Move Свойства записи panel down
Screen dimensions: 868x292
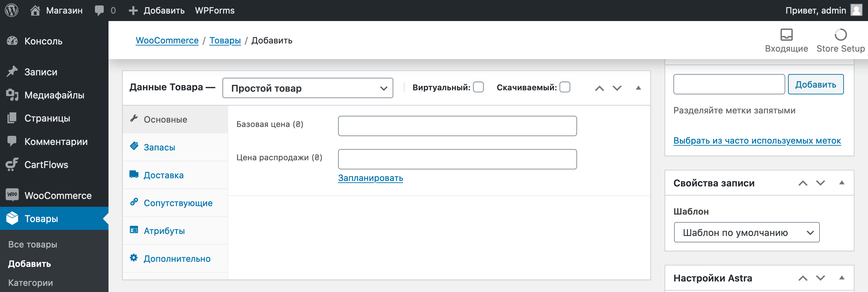[821, 183]
